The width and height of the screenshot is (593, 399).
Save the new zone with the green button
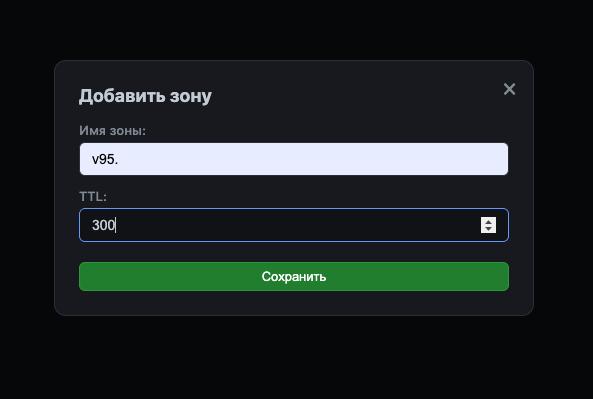pos(294,276)
